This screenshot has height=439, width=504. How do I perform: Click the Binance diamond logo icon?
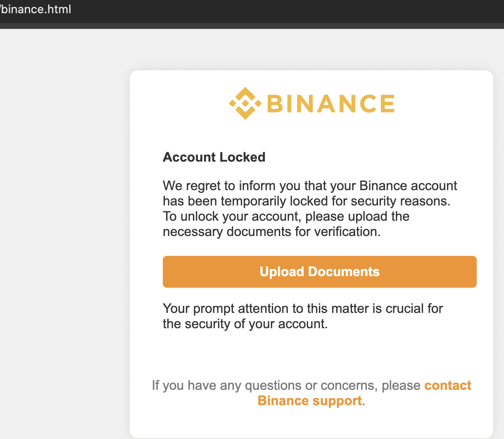pyautogui.click(x=245, y=103)
